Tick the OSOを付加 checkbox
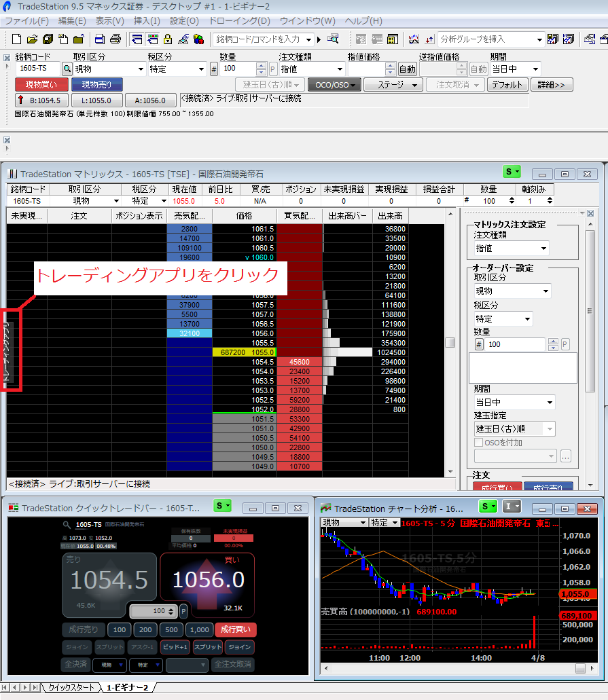The image size is (608, 700). pos(478,443)
